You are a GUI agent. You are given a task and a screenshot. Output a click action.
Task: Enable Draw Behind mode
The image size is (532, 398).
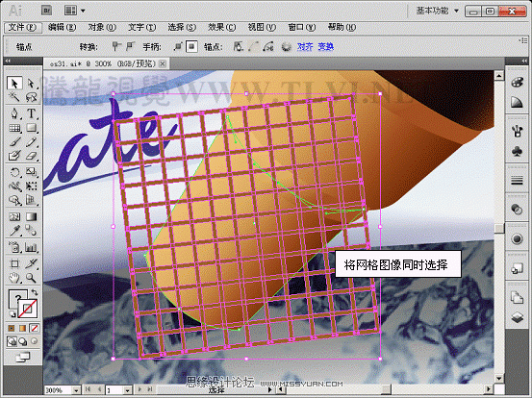pyautogui.click(x=23, y=341)
